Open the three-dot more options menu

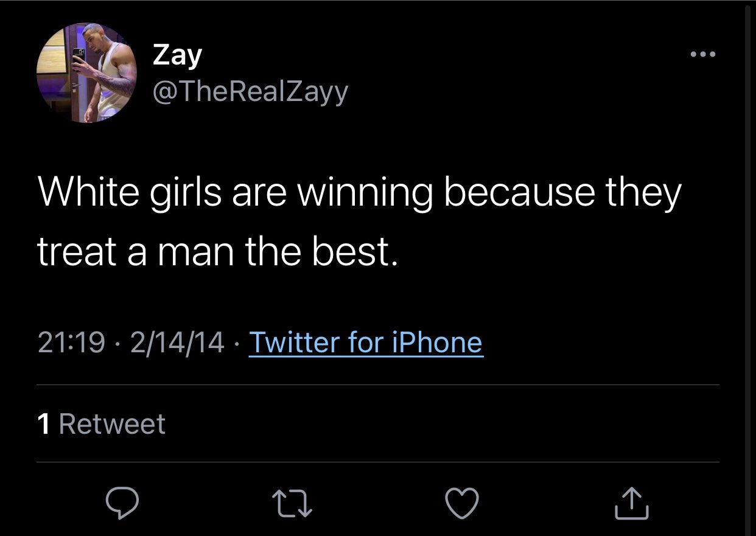point(703,55)
